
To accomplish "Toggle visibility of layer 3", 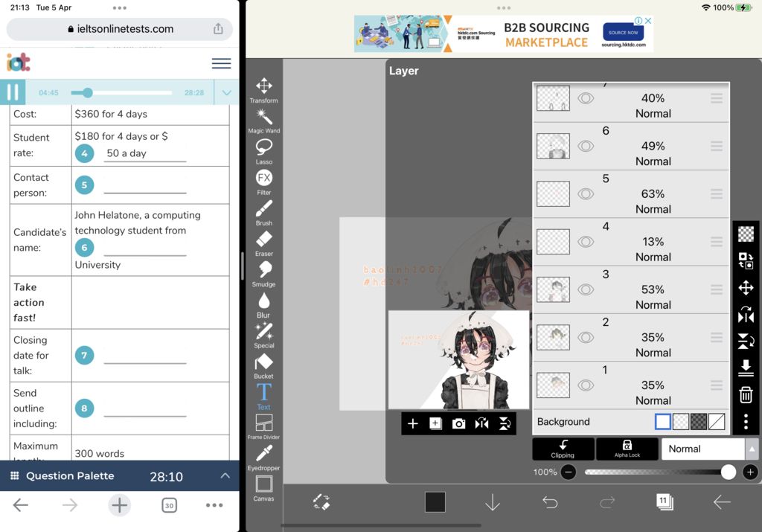I will (x=586, y=289).
